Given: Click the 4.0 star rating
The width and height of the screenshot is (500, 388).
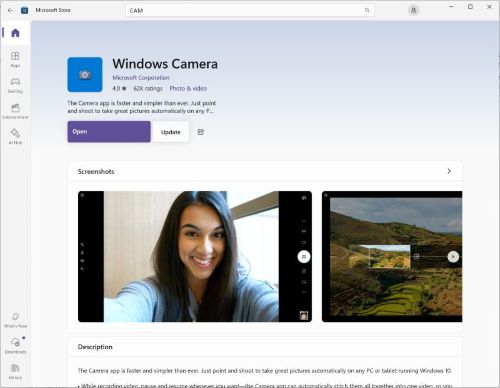Looking at the screenshot, I should pyautogui.click(x=119, y=88).
